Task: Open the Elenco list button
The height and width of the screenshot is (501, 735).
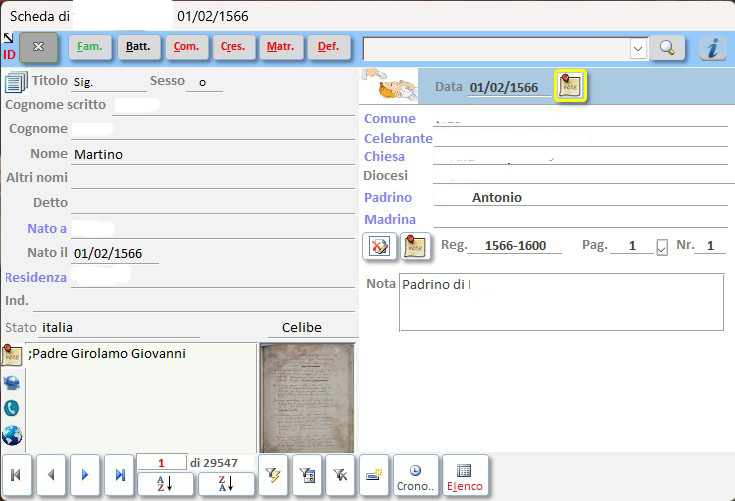Action: pyautogui.click(x=465, y=475)
